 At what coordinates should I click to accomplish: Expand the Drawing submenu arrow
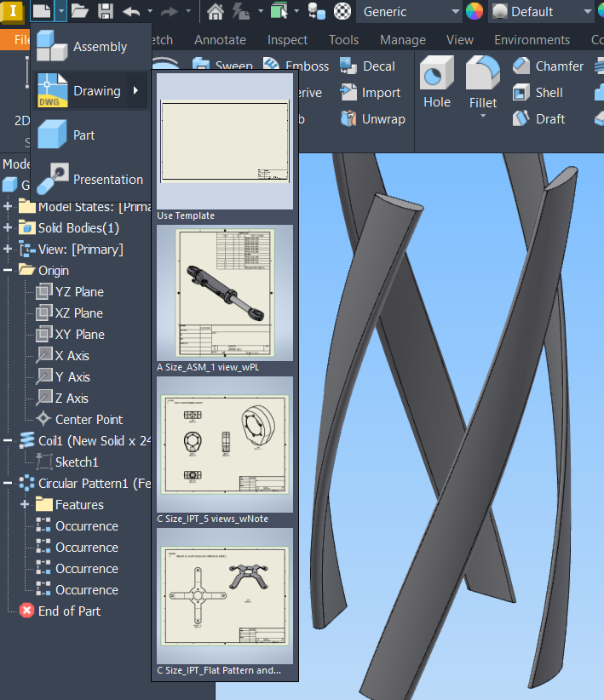click(135, 90)
